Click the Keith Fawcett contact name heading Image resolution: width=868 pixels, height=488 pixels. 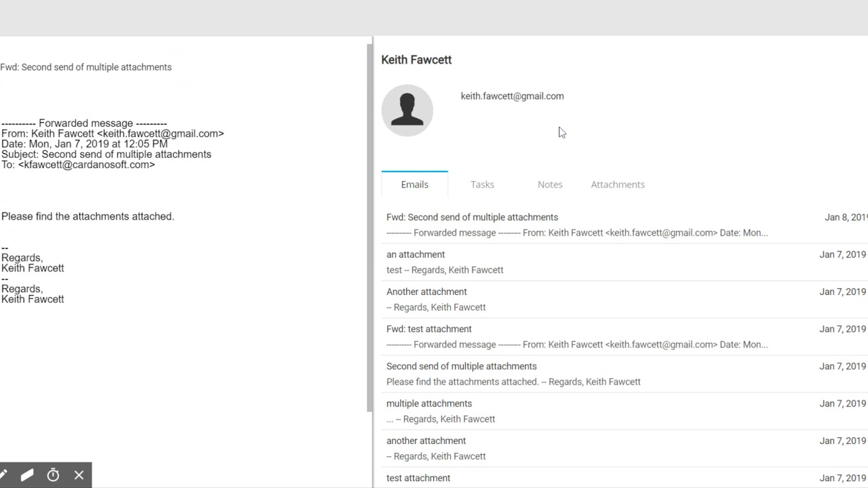(416, 60)
